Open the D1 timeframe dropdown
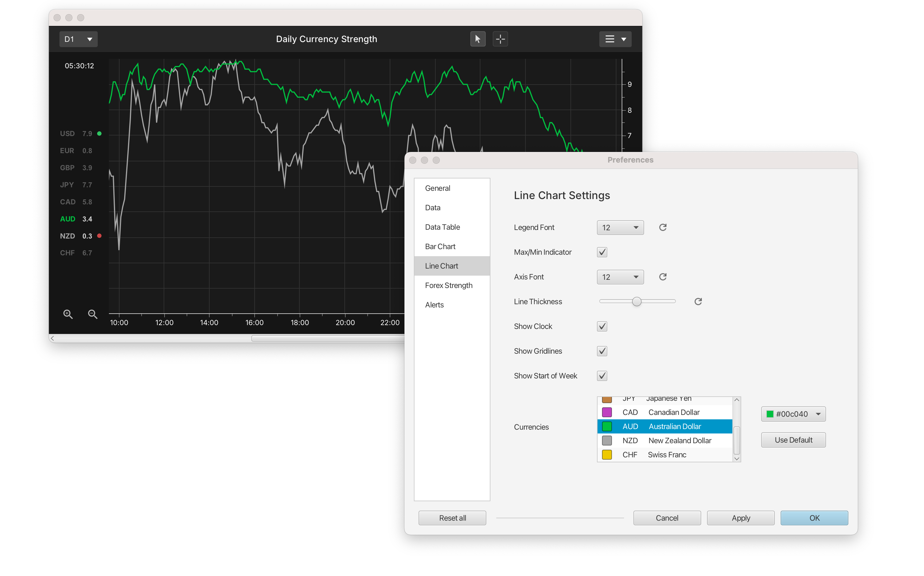 click(x=78, y=39)
